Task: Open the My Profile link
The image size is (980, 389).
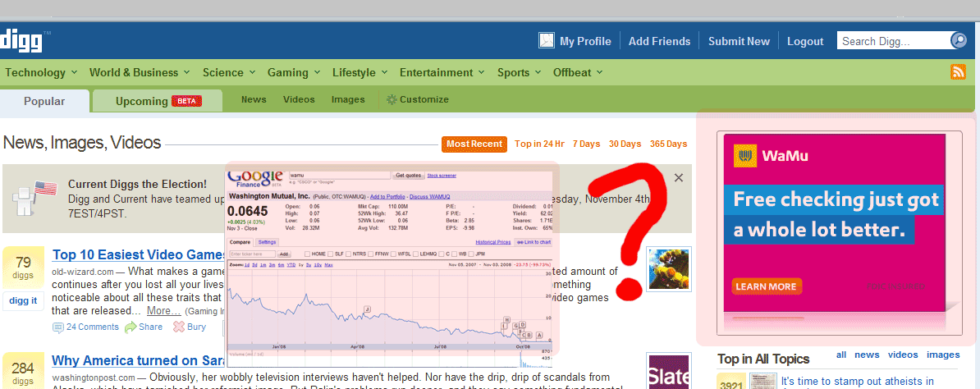Action: 585,41
